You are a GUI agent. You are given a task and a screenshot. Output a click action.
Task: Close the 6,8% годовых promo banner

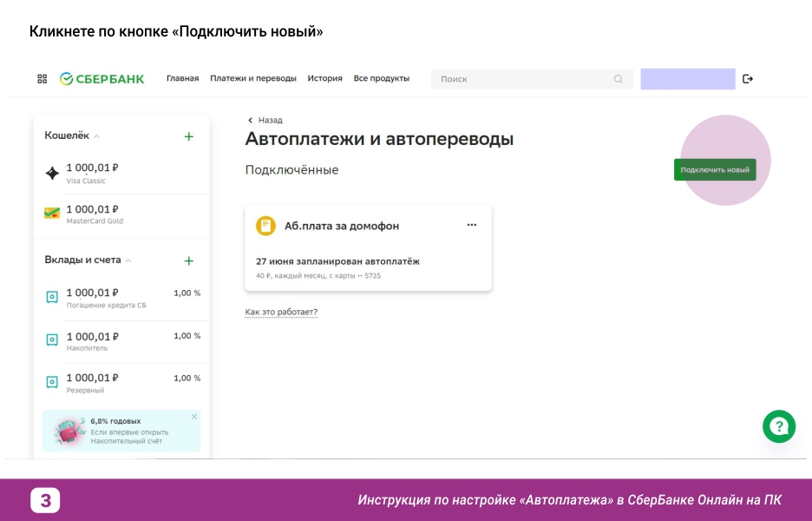[194, 417]
